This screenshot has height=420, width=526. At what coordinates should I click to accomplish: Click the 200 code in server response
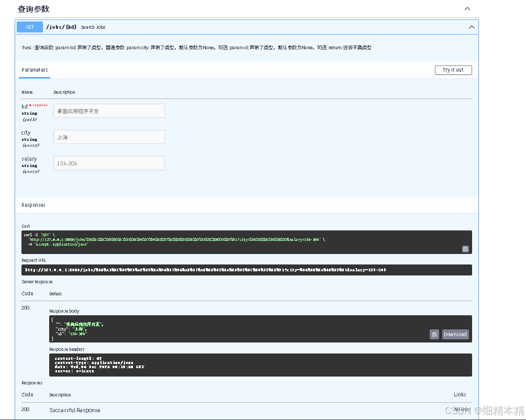click(x=26, y=307)
